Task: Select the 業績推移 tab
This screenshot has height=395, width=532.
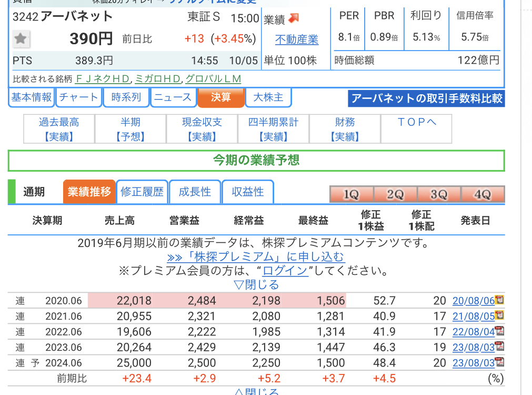Action: click(89, 192)
